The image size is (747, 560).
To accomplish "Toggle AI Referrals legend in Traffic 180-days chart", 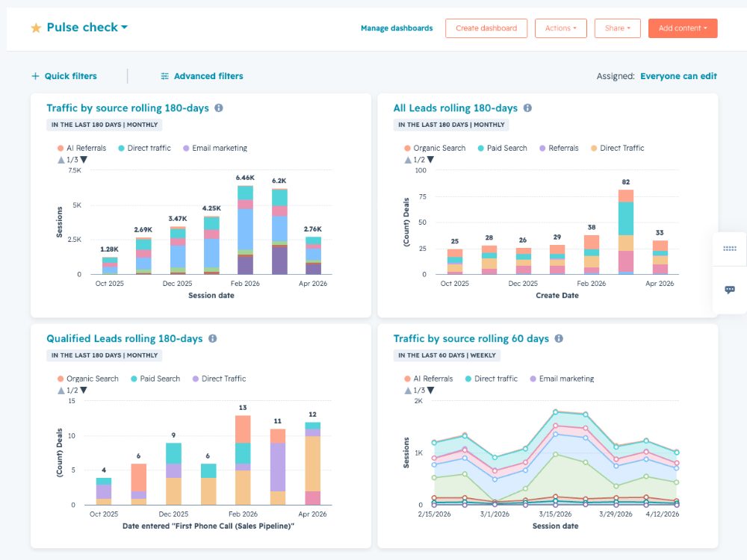I will coord(81,148).
